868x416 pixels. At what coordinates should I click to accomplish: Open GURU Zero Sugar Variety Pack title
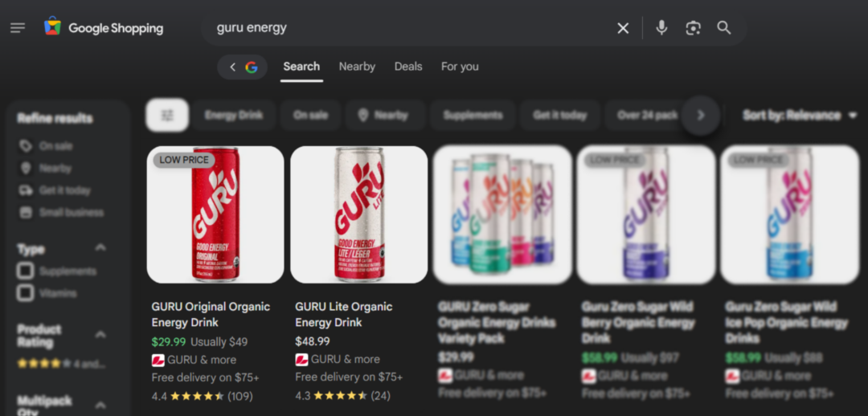point(497,322)
